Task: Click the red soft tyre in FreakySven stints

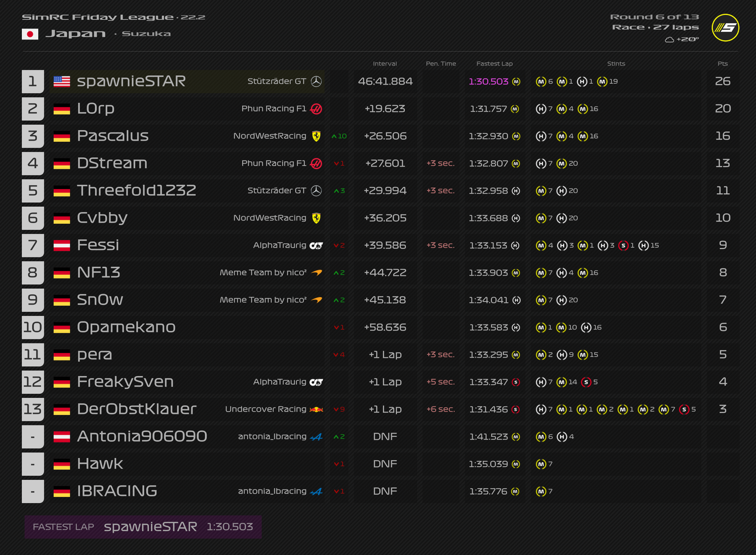Action: [x=585, y=382]
